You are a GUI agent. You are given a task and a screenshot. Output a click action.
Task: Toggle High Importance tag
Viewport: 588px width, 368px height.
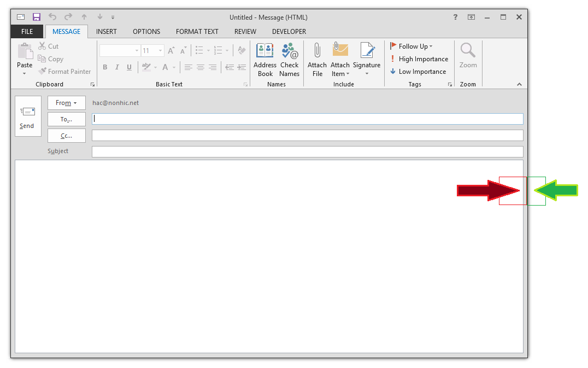tap(419, 59)
